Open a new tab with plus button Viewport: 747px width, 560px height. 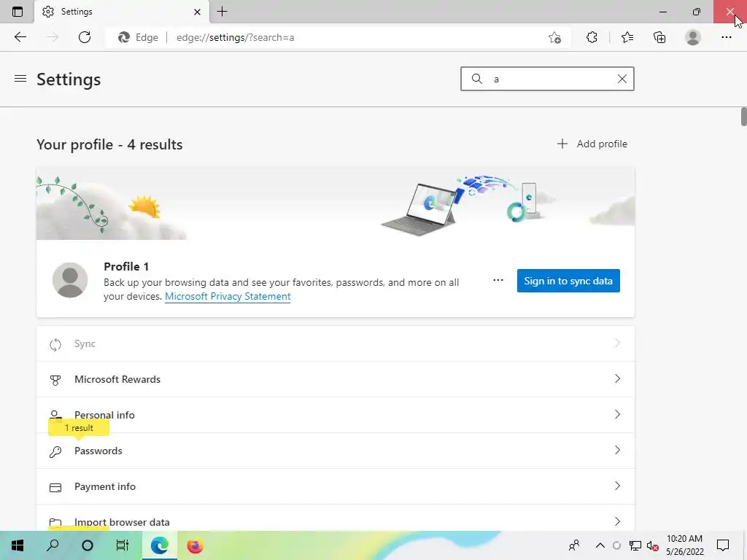tap(222, 12)
